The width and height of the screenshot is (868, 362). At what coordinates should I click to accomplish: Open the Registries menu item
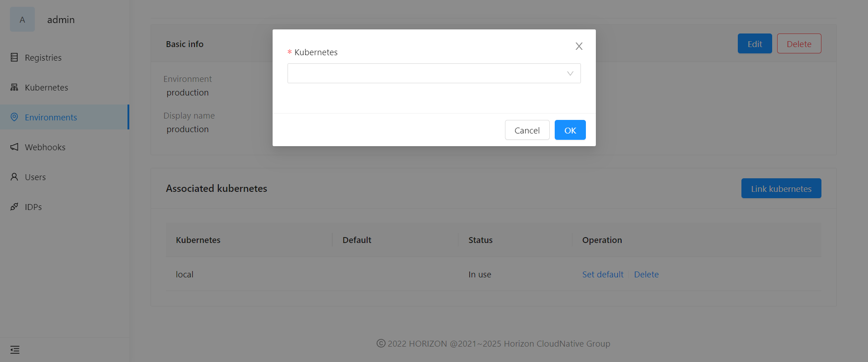[65, 57]
